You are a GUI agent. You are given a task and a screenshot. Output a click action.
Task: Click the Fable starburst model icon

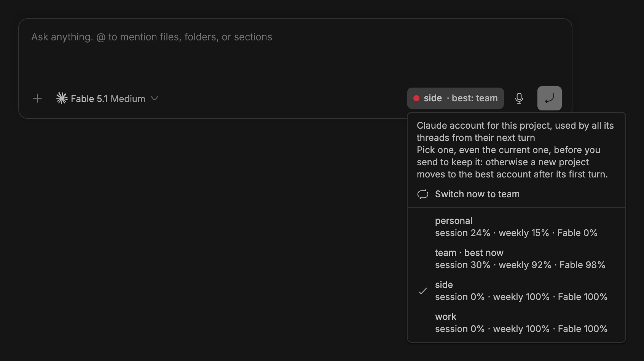pyautogui.click(x=62, y=99)
